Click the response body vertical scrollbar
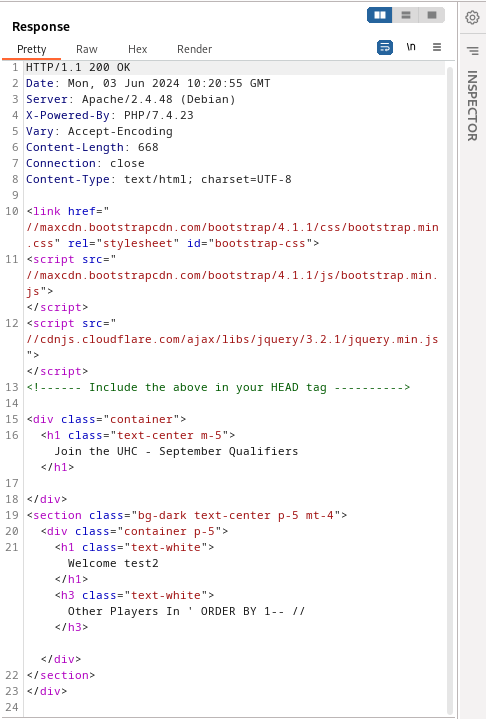Viewport: 486px width, 719px height. pyautogui.click(x=450, y=390)
